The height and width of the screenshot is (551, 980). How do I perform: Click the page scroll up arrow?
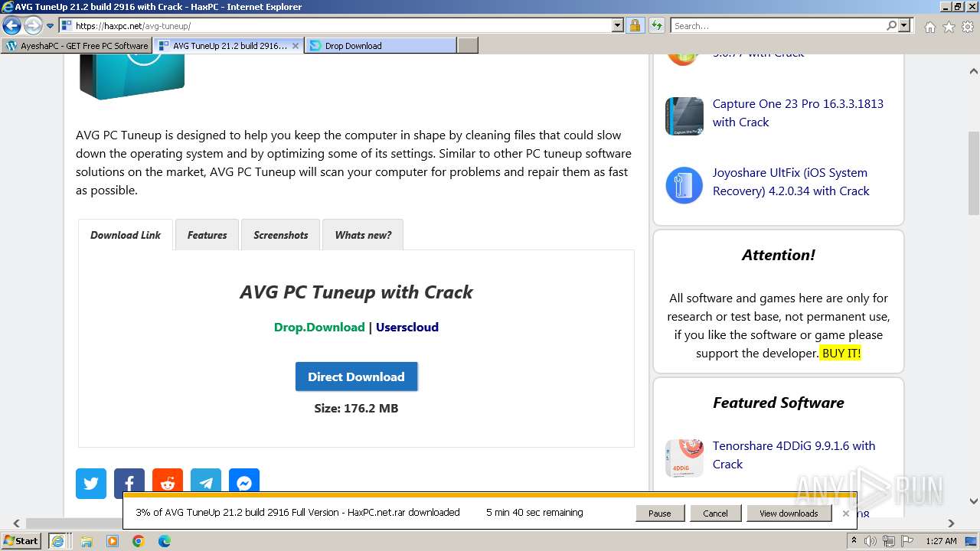coord(973,71)
